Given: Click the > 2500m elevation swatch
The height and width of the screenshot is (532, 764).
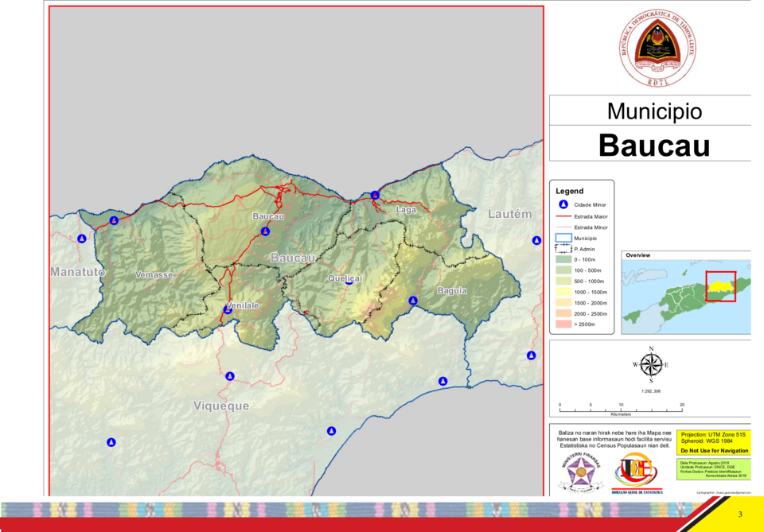Looking at the screenshot, I should pos(563,324).
